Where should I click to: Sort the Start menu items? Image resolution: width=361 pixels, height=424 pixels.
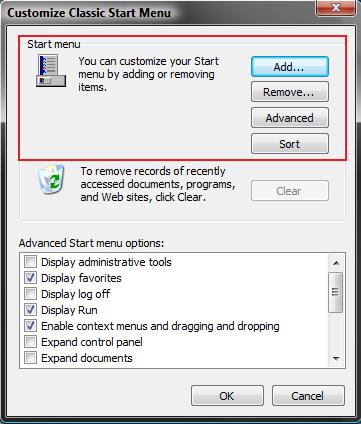[x=290, y=144]
